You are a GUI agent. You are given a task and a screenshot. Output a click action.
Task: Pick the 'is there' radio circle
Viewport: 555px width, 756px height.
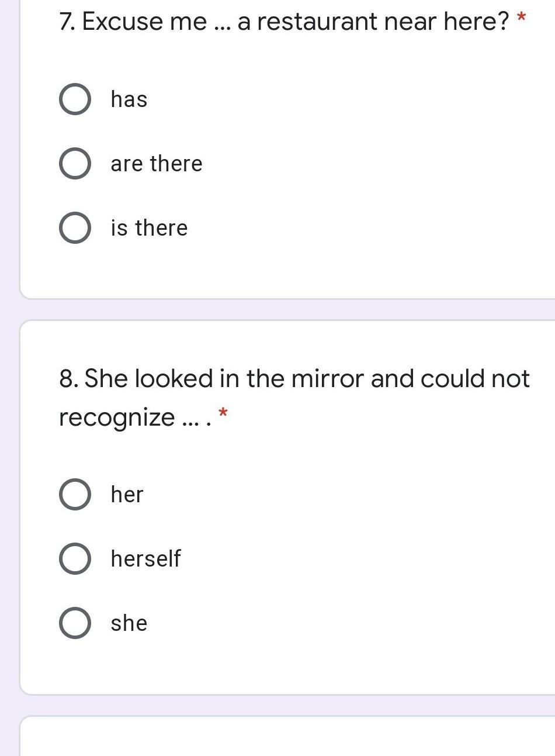click(x=75, y=228)
